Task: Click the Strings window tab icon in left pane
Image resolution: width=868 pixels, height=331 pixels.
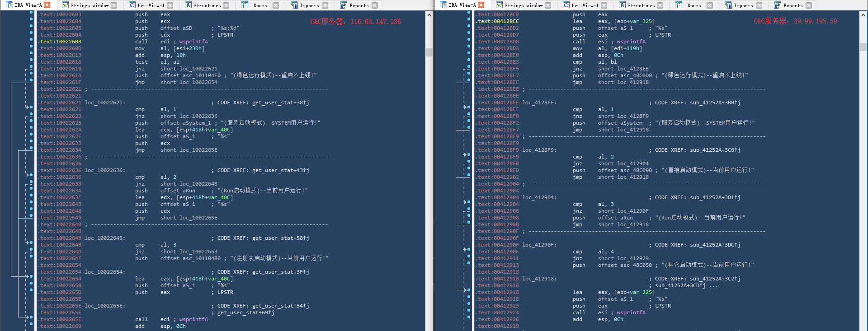Action: pos(65,5)
